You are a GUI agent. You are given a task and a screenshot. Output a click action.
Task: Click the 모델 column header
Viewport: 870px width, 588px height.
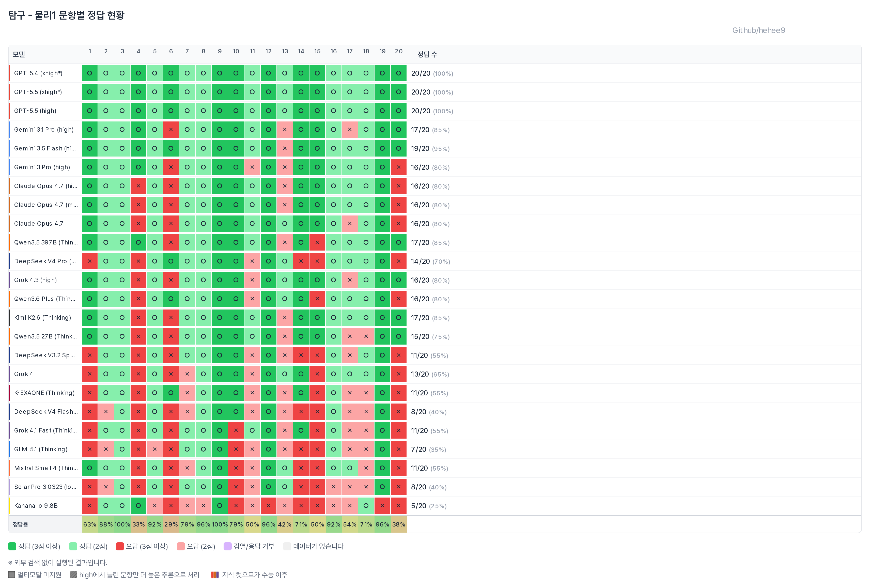click(19, 54)
